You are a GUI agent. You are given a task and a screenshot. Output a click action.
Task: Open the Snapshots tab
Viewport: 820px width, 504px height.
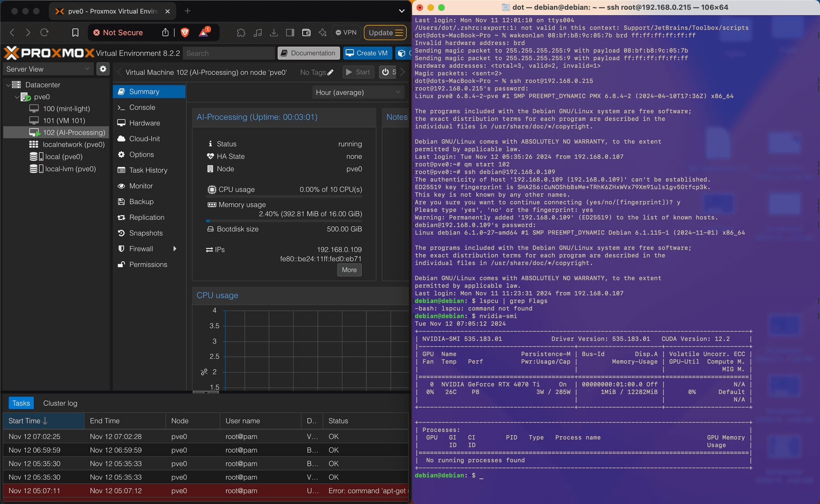[149, 233]
